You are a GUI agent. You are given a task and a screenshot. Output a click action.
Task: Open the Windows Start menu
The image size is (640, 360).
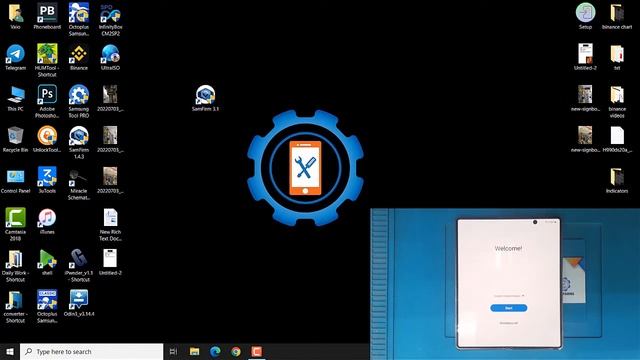click(10, 351)
